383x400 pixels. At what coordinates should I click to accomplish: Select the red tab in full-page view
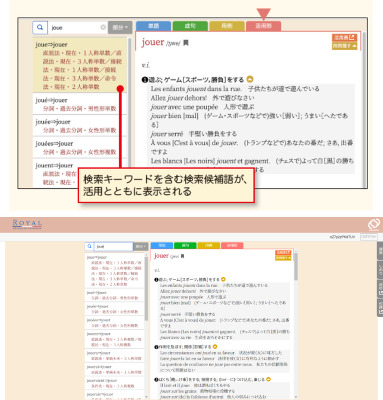coord(232,245)
